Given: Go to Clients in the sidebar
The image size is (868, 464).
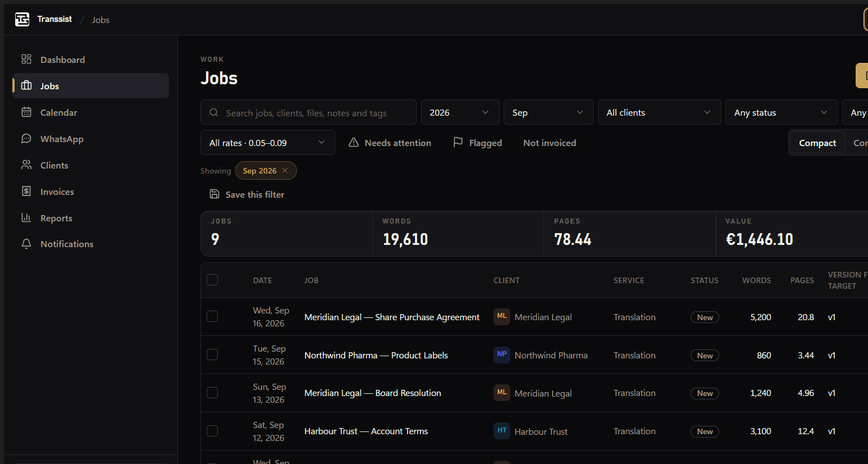Looking at the screenshot, I should click(x=90, y=165).
